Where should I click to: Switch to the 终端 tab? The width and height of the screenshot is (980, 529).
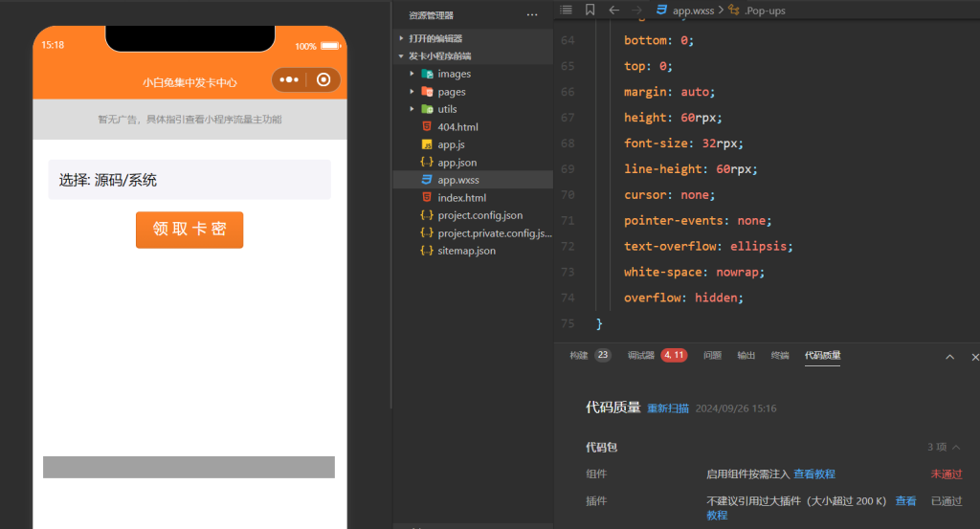point(780,355)
